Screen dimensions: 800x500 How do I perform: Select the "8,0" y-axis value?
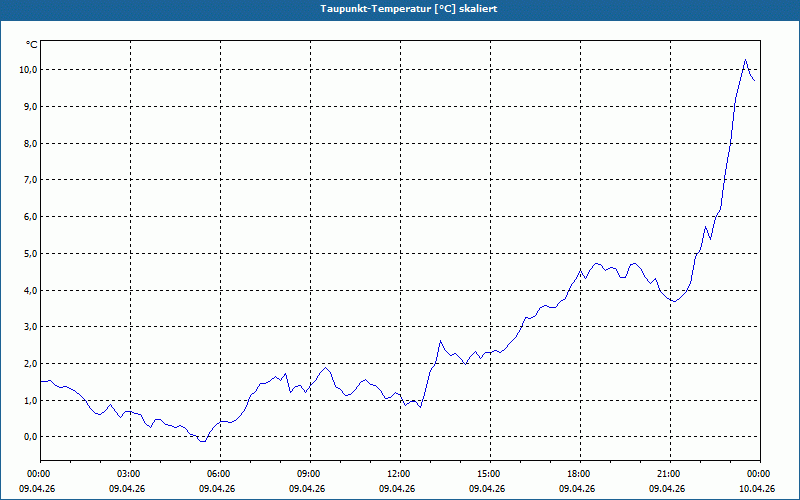30,143
